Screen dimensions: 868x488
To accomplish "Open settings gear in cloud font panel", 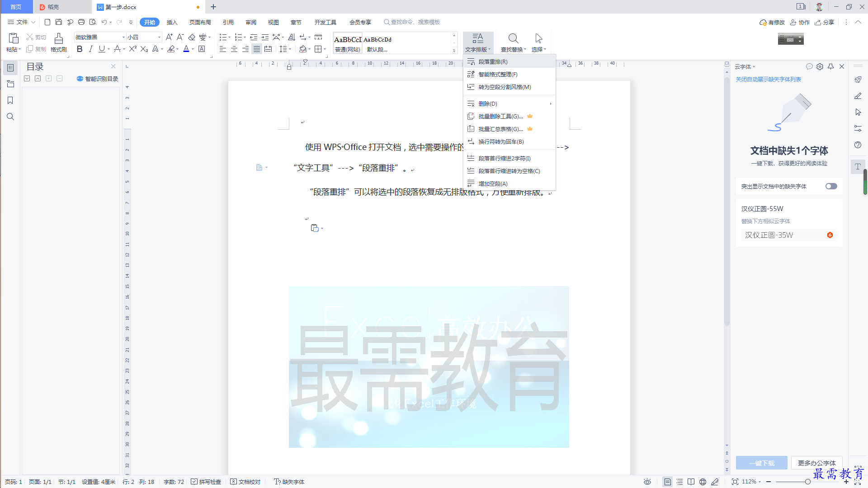I will point(820,66).
